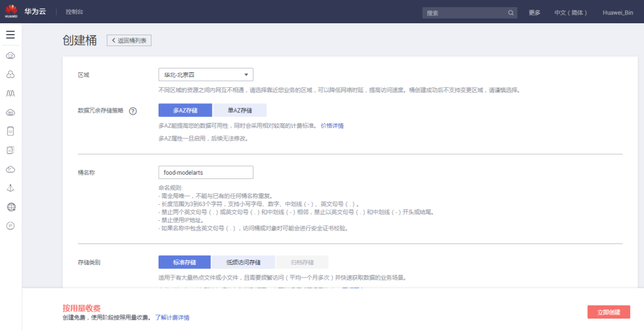Viewport: 644px width, 330px height.
Task: Choose 低频访问存储 storage class
Action: pos(243,262)
